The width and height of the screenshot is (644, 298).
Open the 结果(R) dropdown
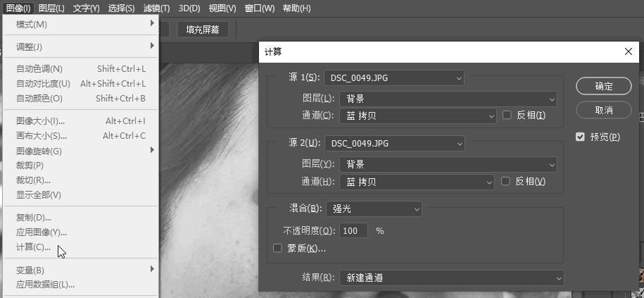click(452, 278)
